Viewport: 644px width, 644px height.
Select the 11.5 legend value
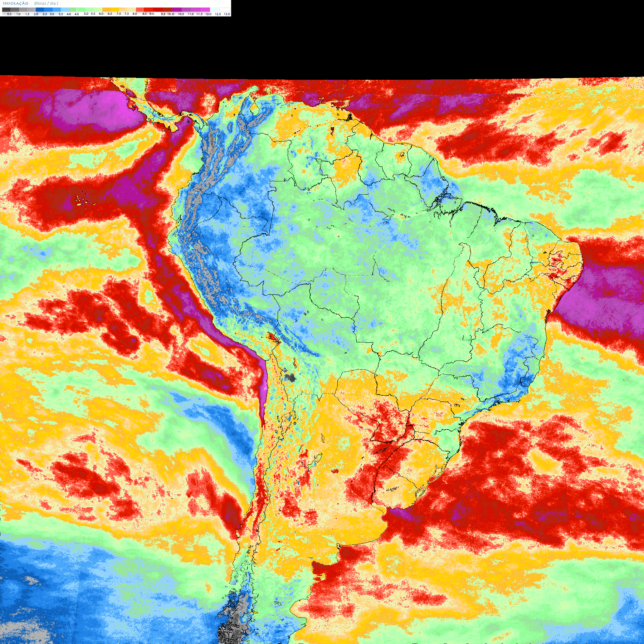pos(199,14)
